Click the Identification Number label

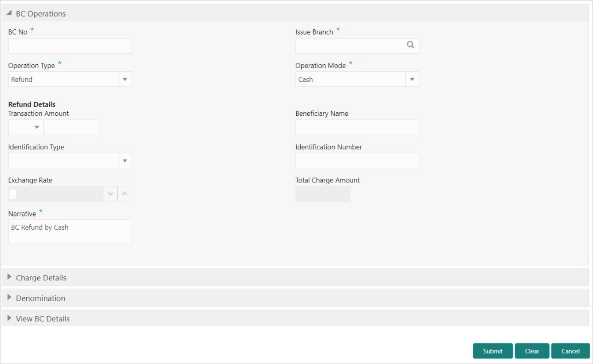[x=328, y=147]
